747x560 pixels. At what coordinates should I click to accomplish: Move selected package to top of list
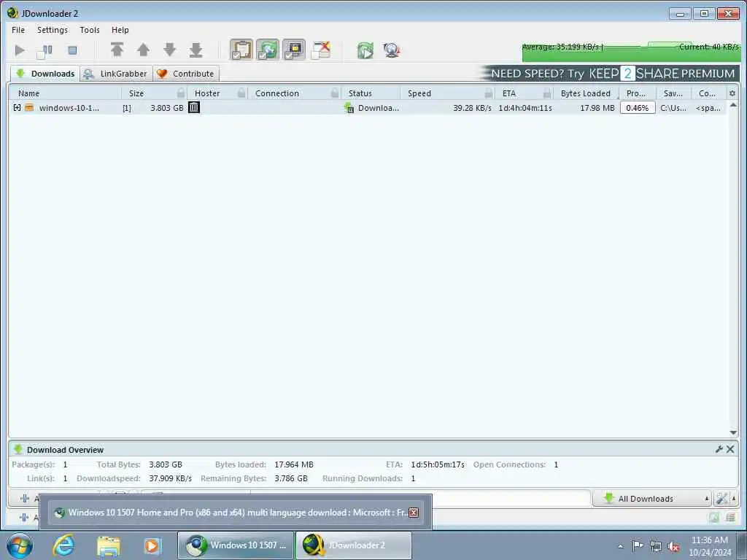coord(117,50)
